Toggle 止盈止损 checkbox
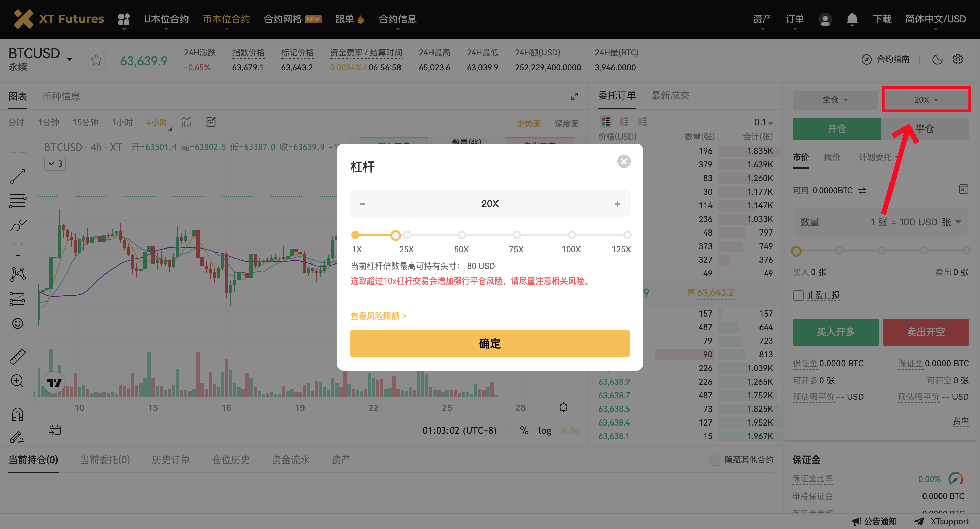980x529 pixels. (798, 295)
